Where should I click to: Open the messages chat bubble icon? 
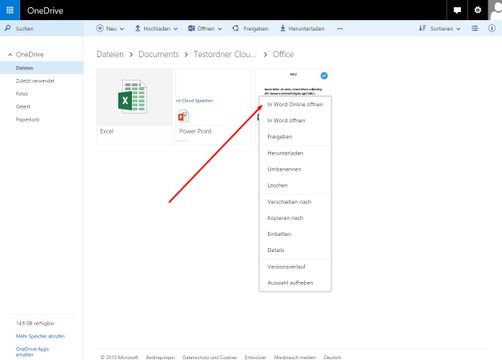coord(457,10)
